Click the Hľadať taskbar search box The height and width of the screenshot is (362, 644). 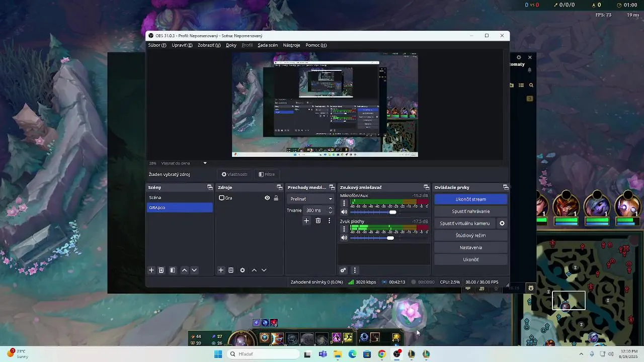point(262,354)
